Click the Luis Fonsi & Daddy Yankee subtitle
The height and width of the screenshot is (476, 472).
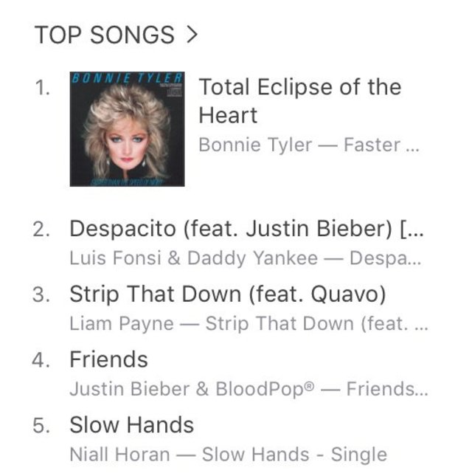pos(194,258)
